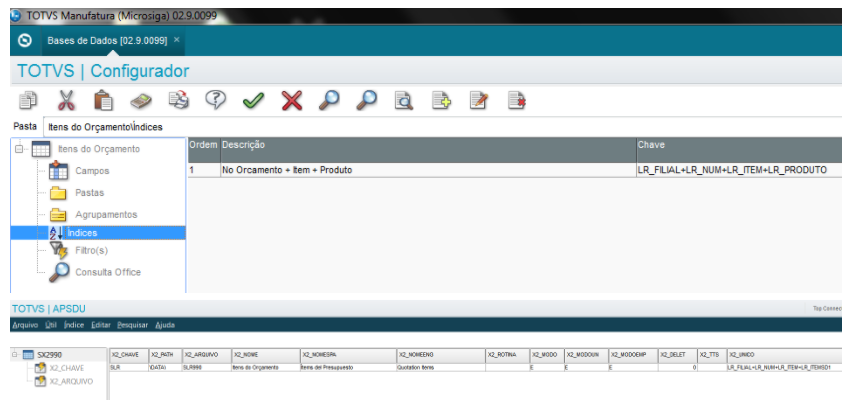Click the SLR990 cell in APSDU grid
The height and width of the screenshot is (400, 851).
(x=207, y=367)
